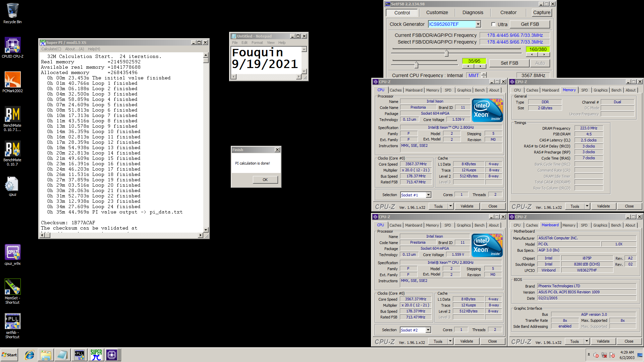Switch to Notepad via its taskbar icon
Screen dimensions: 644x362
[x=62, y=355]
